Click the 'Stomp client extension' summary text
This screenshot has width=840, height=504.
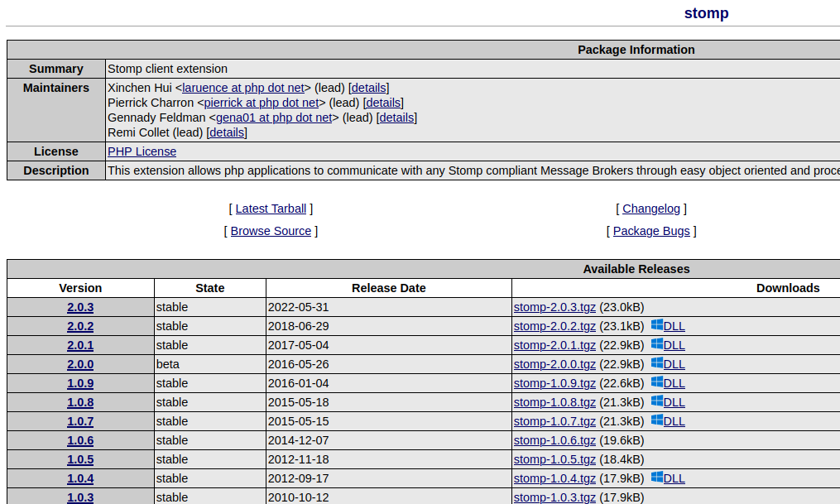coord(168,69)
